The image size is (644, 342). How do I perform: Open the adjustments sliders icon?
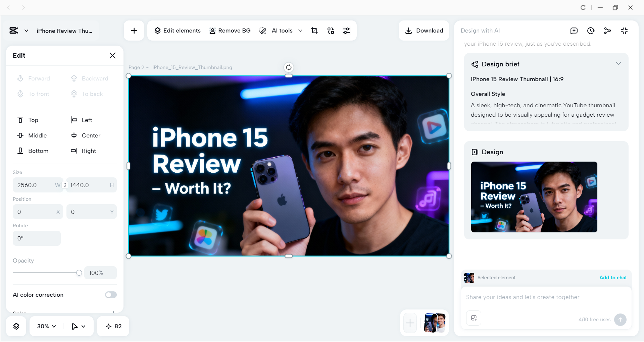[346, 31]
